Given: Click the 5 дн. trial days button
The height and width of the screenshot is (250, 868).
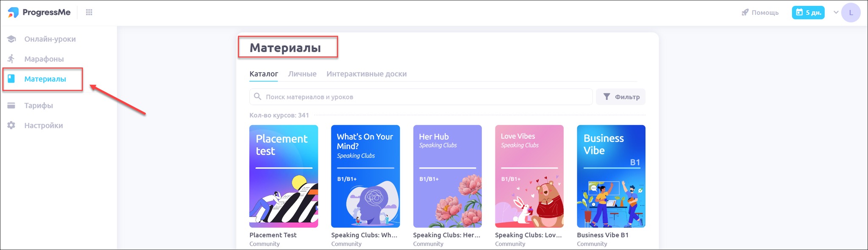Looking at the screenshot, I should [x=808, y=12].
